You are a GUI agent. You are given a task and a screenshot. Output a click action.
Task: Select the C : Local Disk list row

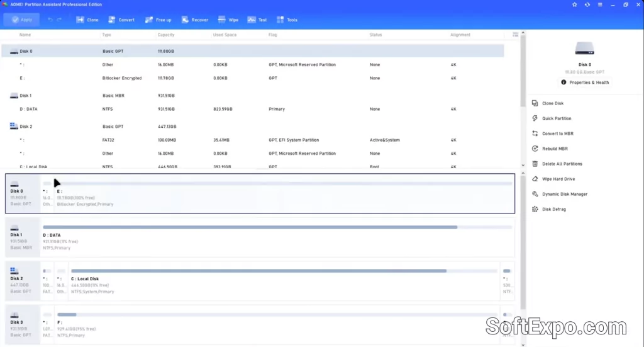(253, 166)
